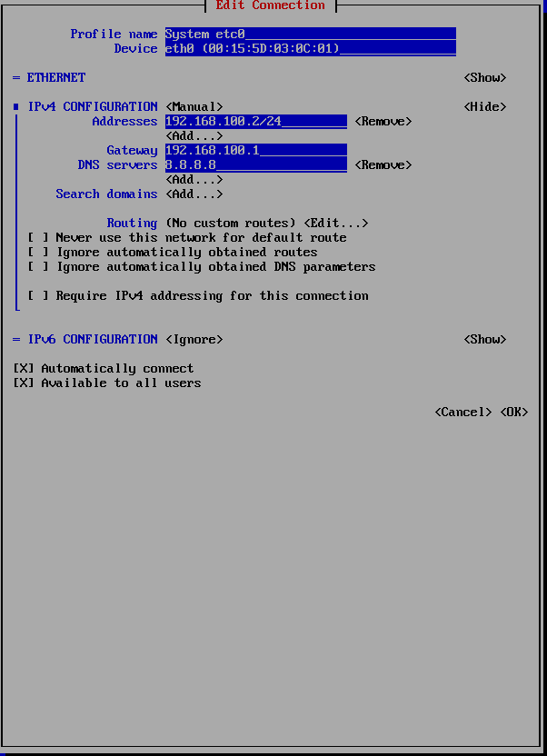Viewport: 547px width, 756px height.
Task: Remove the 8.8.8.8 DNS server
Action: click(x=383, y=164)
